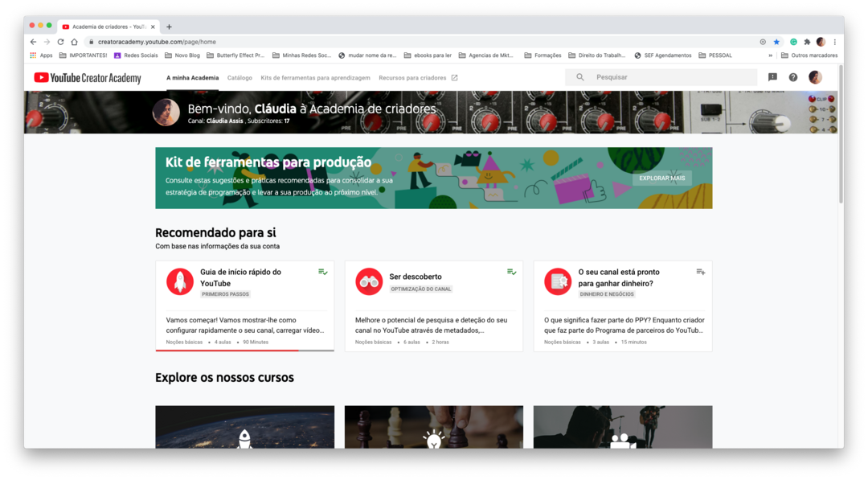Open the SEF Agendamentos bookmark
Image resolution: width=868 pixels, height=480 pixels.
click(662, 55)
